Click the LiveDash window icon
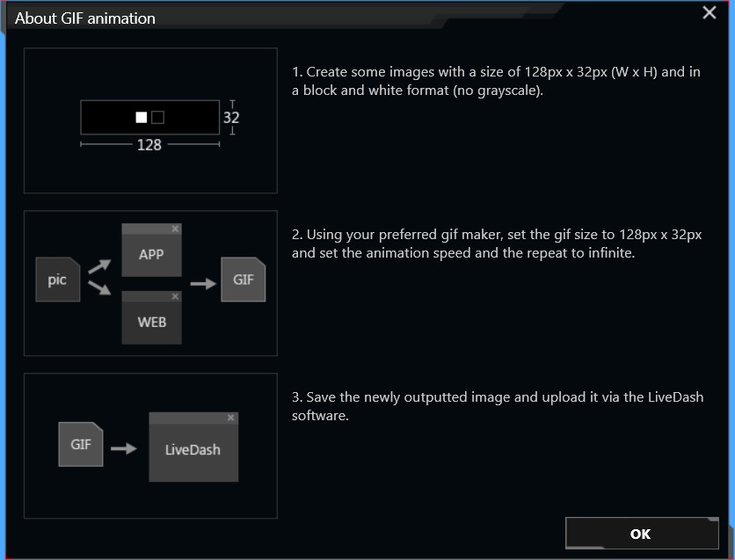The image size is (735, 560). [193, 447]
